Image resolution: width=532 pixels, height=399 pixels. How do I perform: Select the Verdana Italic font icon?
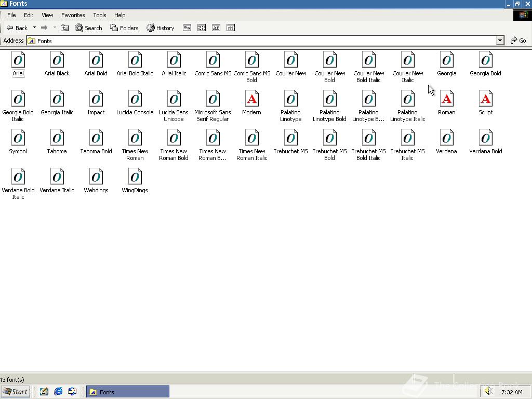[x=57, y=177]
